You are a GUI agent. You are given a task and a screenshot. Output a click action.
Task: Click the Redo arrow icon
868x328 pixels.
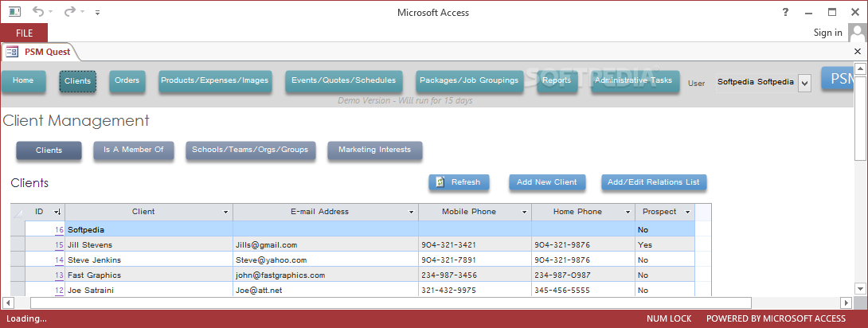point(69,12)
